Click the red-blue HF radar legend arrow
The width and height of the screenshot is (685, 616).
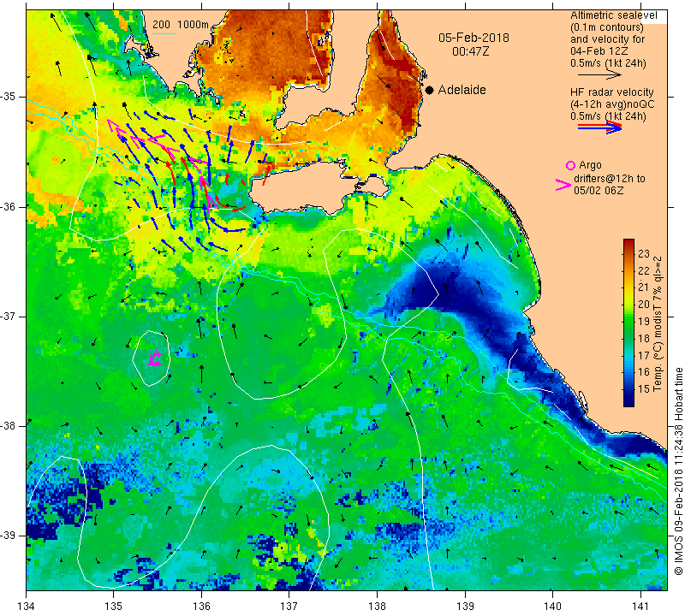coord(599,127)
